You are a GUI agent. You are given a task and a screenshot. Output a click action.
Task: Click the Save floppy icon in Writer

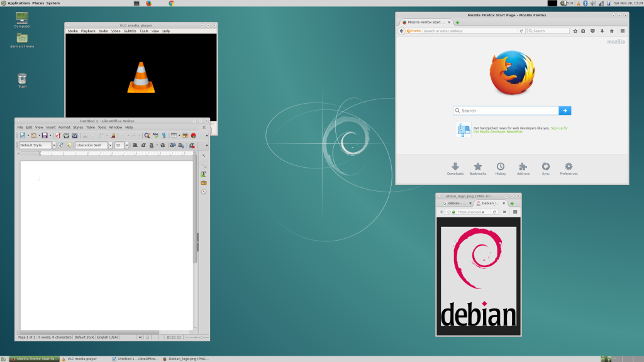pos(45,136)
